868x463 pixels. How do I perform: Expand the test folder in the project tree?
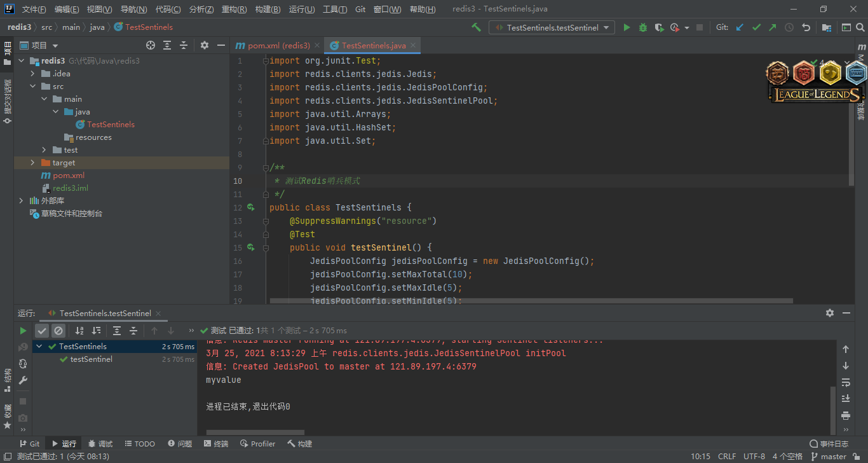click(x=44, y=150)
